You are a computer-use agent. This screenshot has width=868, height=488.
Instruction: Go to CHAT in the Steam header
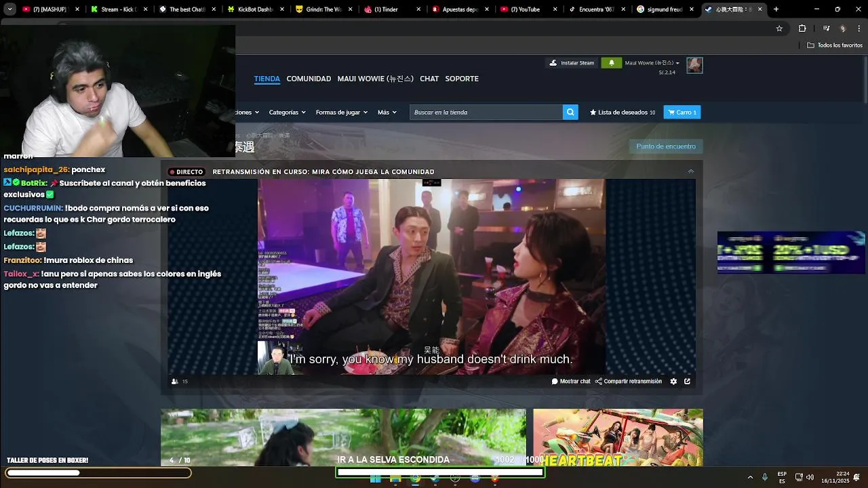coord(429,79)
